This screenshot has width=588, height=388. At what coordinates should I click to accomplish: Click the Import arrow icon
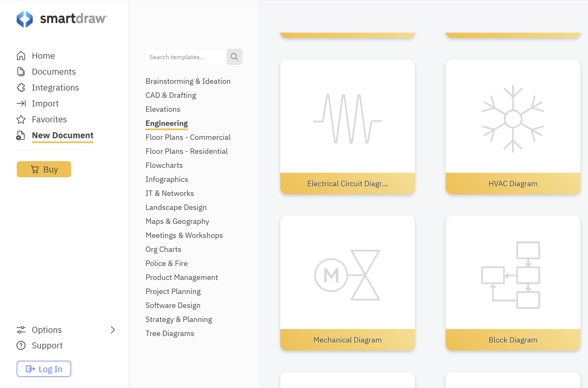21,103
